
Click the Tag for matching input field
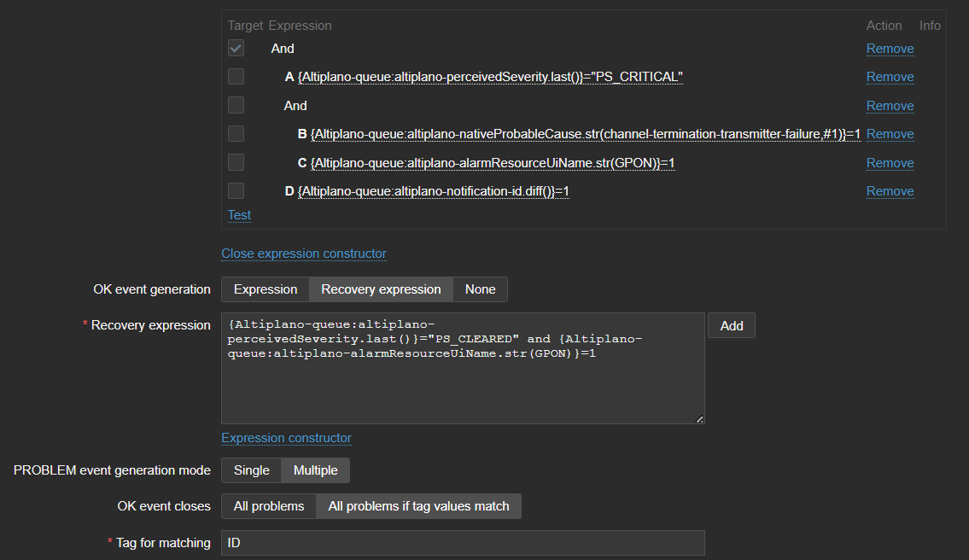point(462,543)
